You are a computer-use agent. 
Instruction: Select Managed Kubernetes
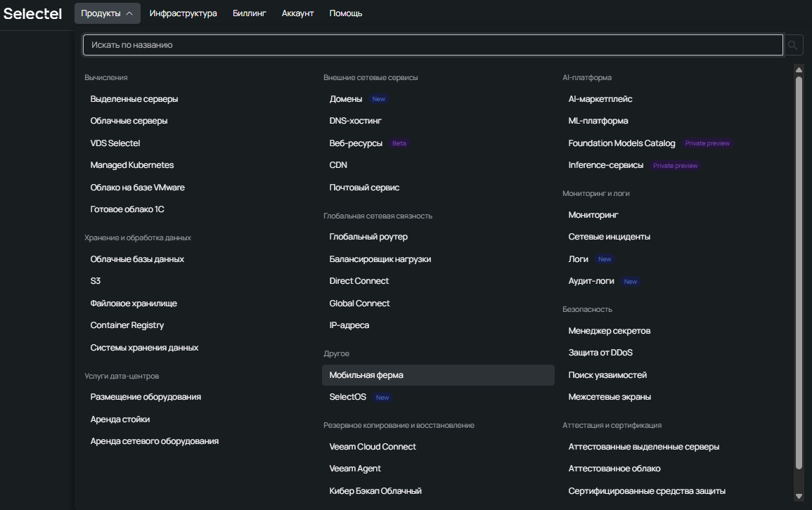coord(132,165)
